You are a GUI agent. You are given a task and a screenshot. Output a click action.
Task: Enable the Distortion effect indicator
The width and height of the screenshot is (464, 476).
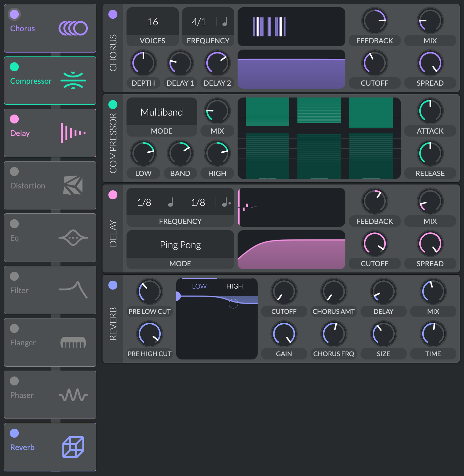[14, 171]
